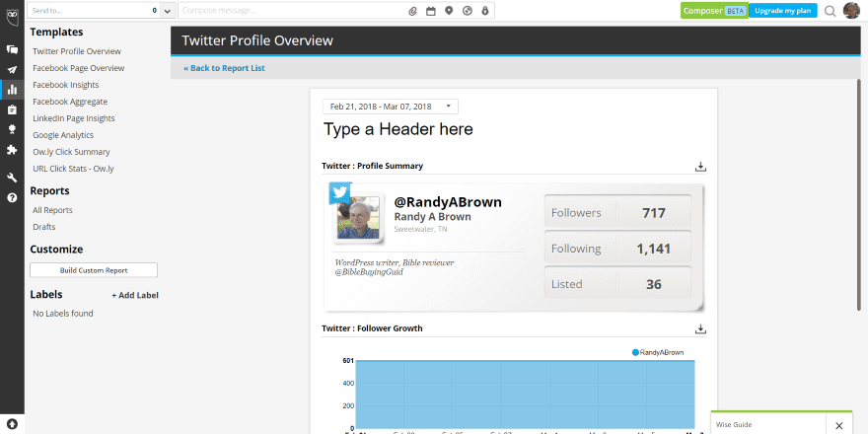This screenshot has width=868, height=434.
Task: Click 'No Labels found' text
Action: tap(63, 314)
